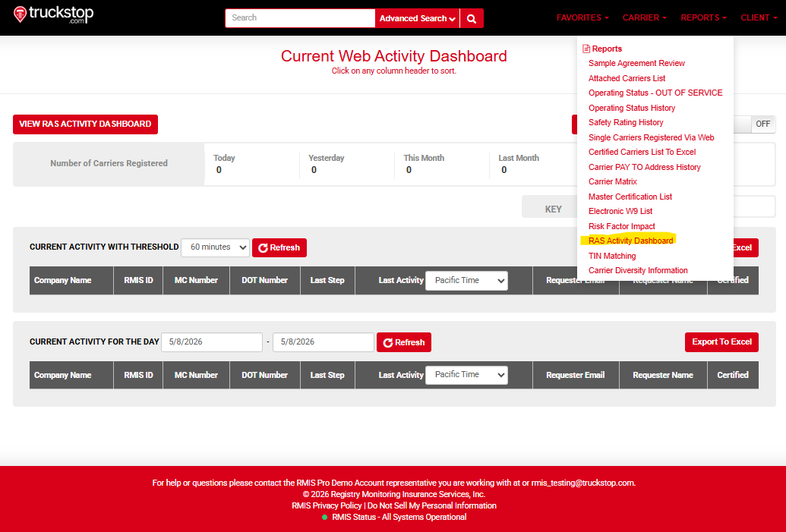Click the RMIS Status All Systems Operational link
This screenshot has height=532, width=786.
pyautogui.click(x=399, y=517)
